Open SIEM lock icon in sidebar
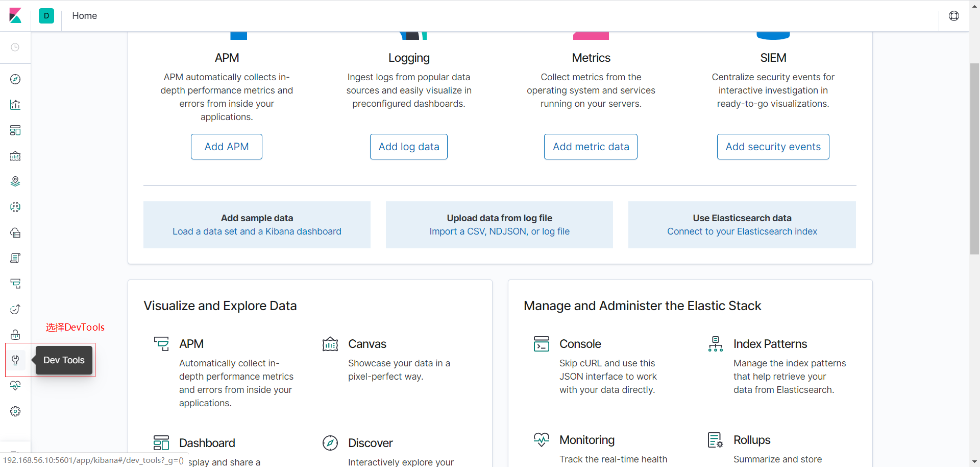The width and height of the screenshot is (980, 467). [15, 335]
